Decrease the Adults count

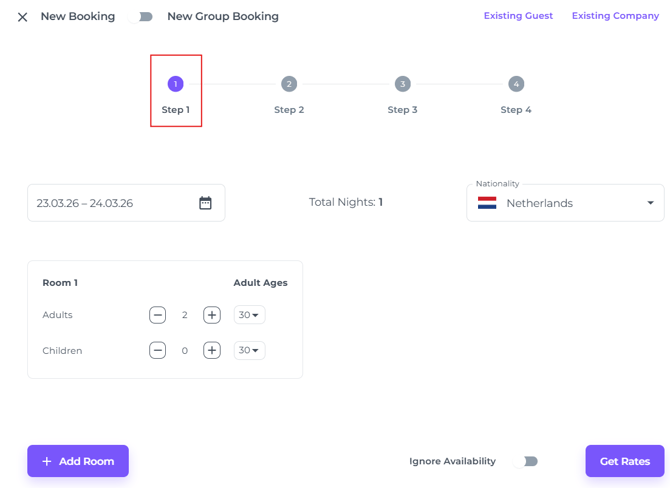(x=157, y=315)
